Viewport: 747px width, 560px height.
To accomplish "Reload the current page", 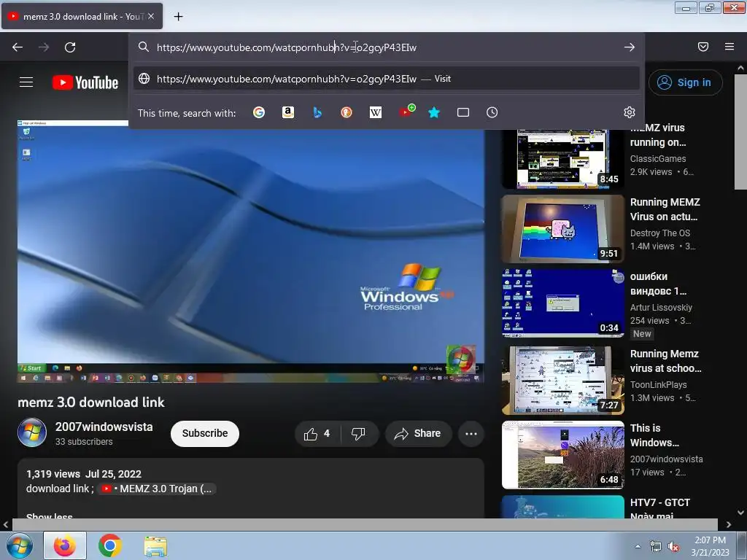I will point(70,47).
